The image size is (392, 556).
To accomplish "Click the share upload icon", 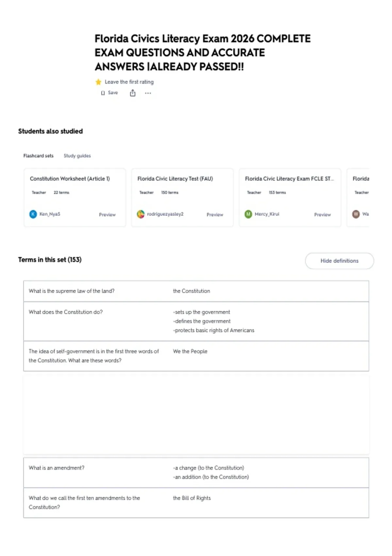I will (133, 93).
